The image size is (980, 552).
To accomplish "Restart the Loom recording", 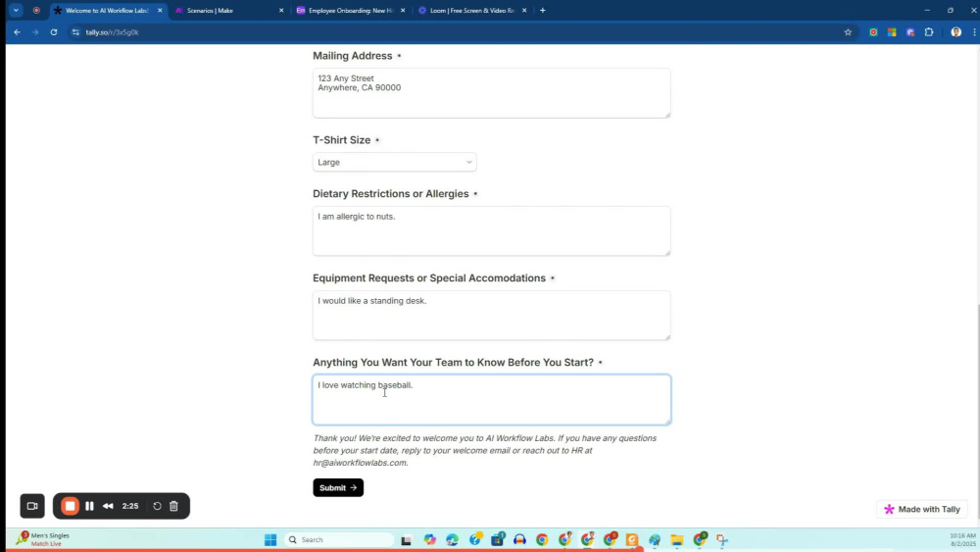I will tap(157, 506).
